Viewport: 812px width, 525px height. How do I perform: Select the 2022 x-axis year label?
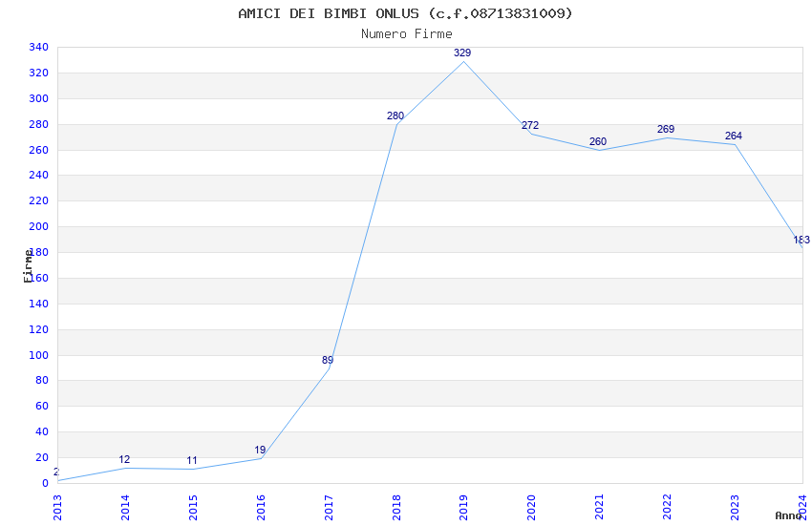pyautogui.click(x=667, y=508)
